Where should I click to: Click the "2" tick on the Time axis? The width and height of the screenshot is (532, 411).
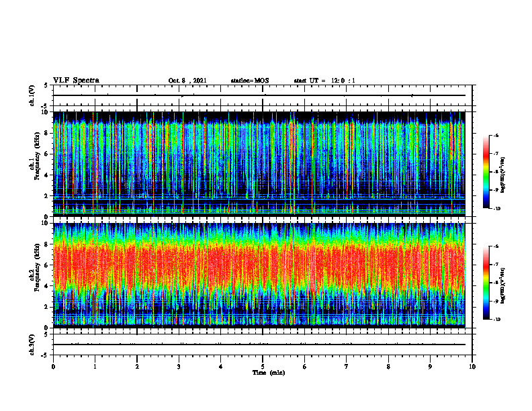click(137, 367)
